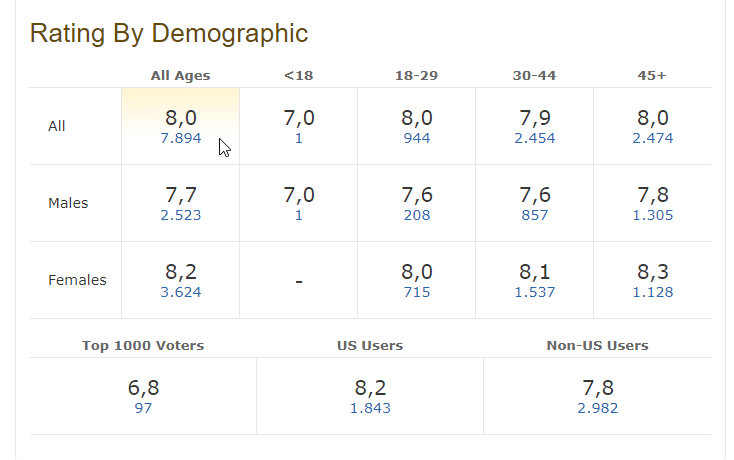Open the 97 votes link for Top 1000 Voters
This screenshot has height=460, width=734.
(143, 408)
